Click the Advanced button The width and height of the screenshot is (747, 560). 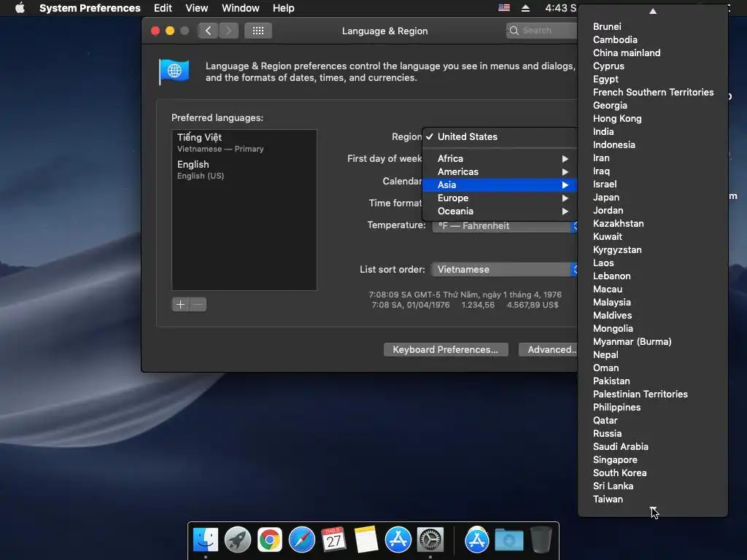(549, 349)
